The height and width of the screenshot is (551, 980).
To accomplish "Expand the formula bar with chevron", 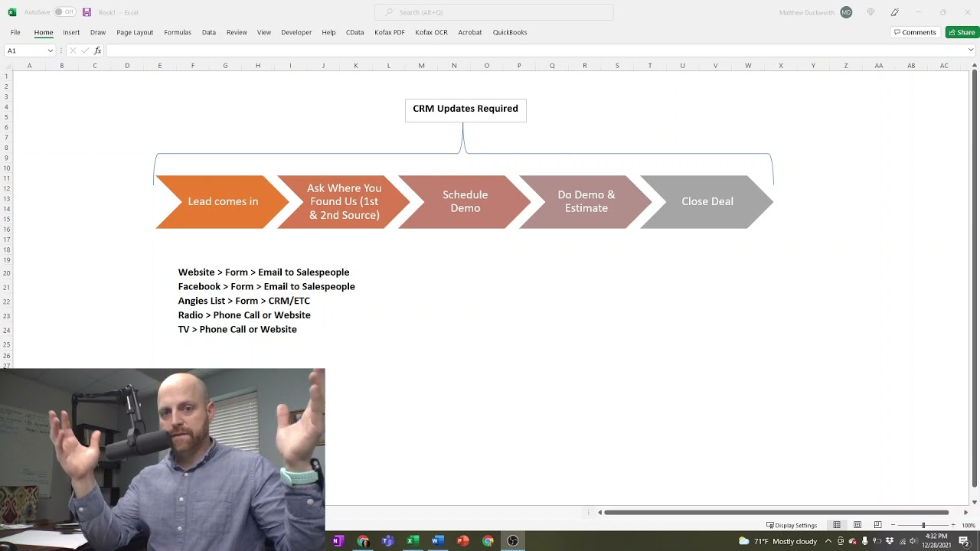I will [971, 51].
